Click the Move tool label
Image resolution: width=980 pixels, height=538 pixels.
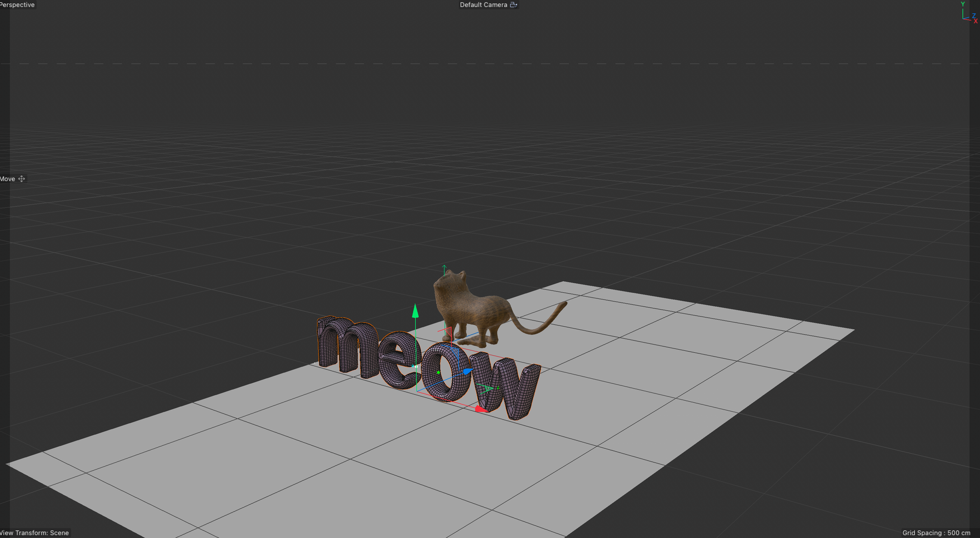tap(7, 179)
